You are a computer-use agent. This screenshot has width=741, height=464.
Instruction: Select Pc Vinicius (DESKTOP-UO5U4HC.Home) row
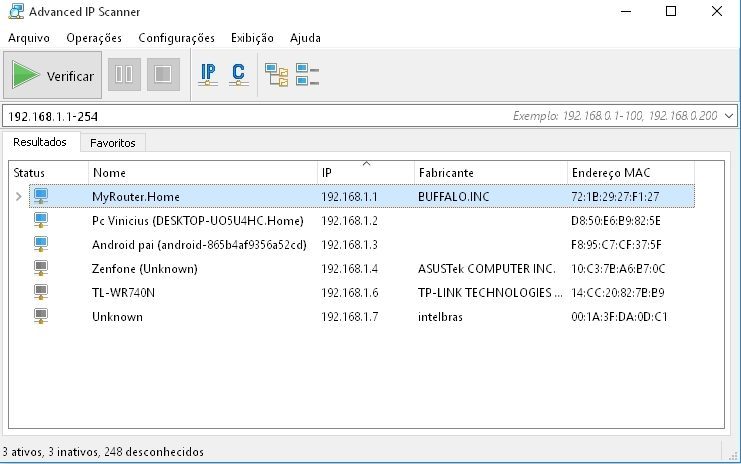coord(362,221)
